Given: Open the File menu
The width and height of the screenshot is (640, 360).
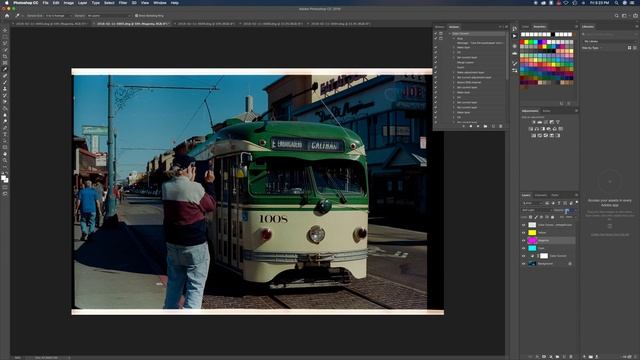Looking at the screenshot, I should click(45, 3).
